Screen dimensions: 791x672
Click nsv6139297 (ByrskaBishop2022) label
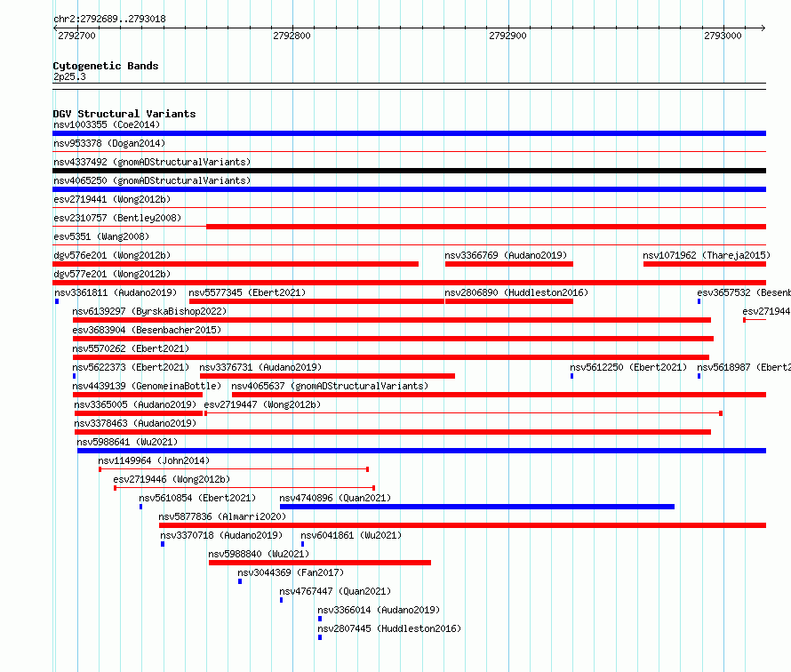click(149, 311)
